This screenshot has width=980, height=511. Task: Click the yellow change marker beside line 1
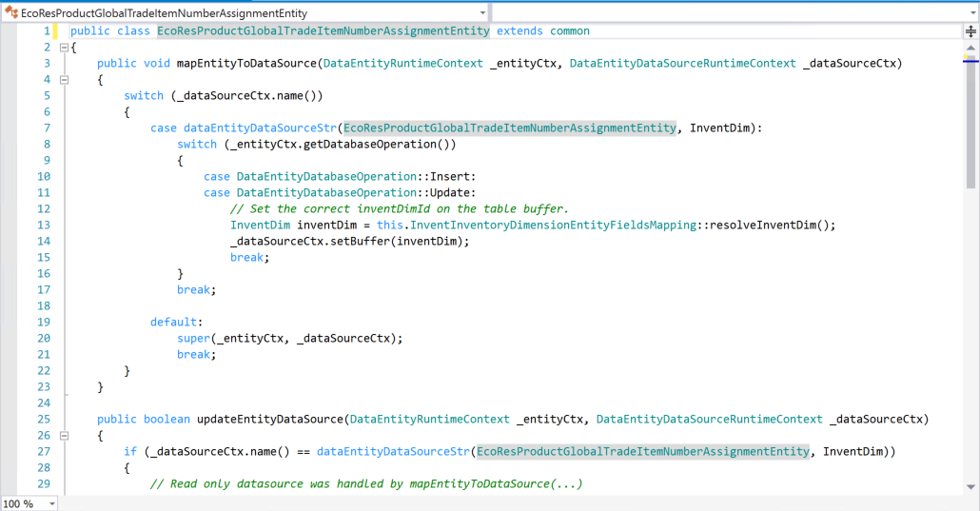(x=55, y=31)
